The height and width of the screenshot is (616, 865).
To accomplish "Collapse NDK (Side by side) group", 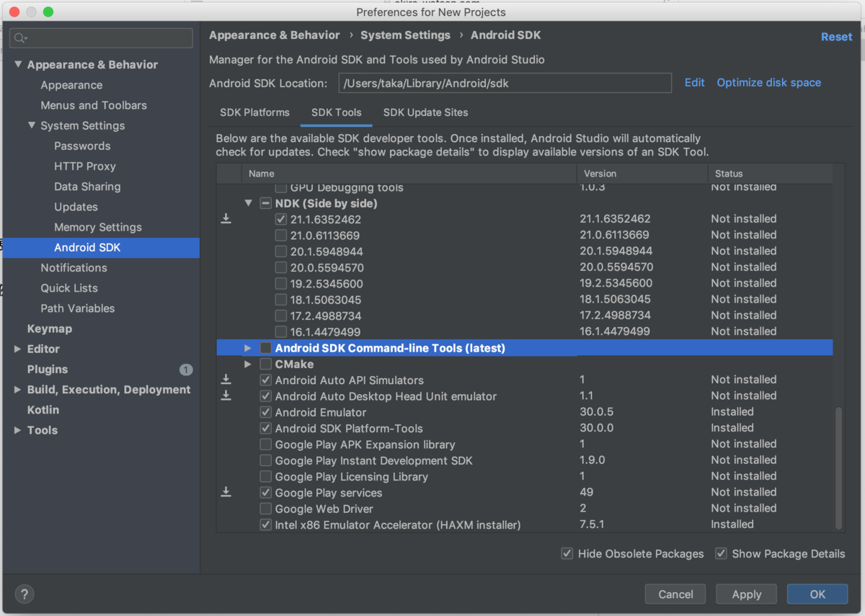I will (248, 203).
